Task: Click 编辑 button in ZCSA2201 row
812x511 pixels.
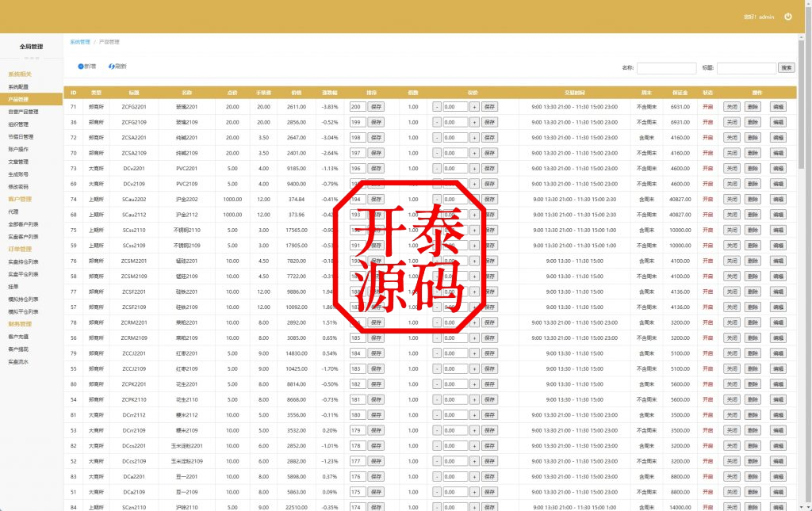Action: pos(778,138)
